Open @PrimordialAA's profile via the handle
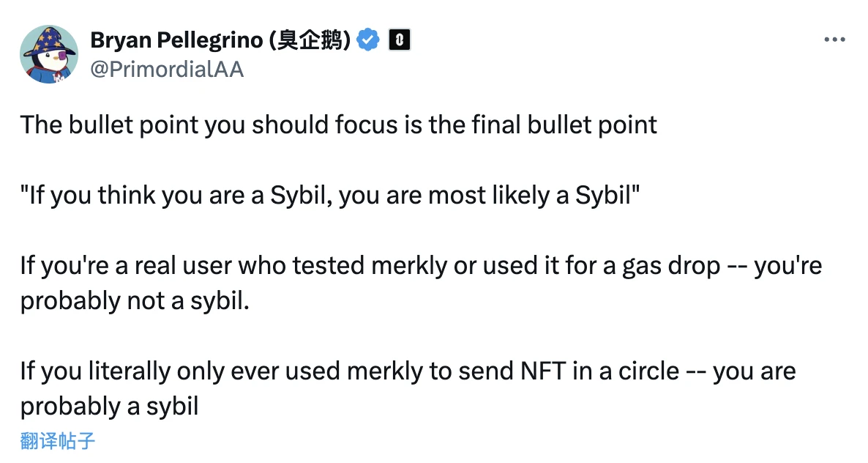This screenshot has height=463, width=868. [x=168, y=70]
